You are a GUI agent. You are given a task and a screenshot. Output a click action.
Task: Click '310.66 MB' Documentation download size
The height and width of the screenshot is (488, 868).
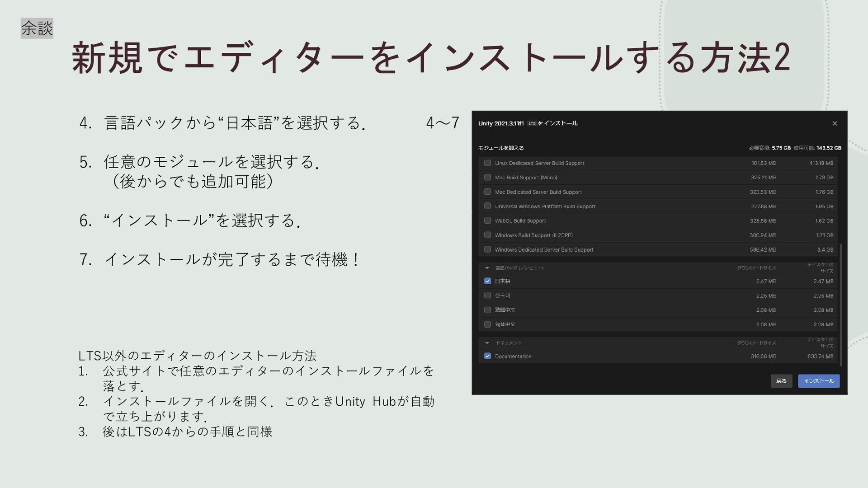[763, 357]
